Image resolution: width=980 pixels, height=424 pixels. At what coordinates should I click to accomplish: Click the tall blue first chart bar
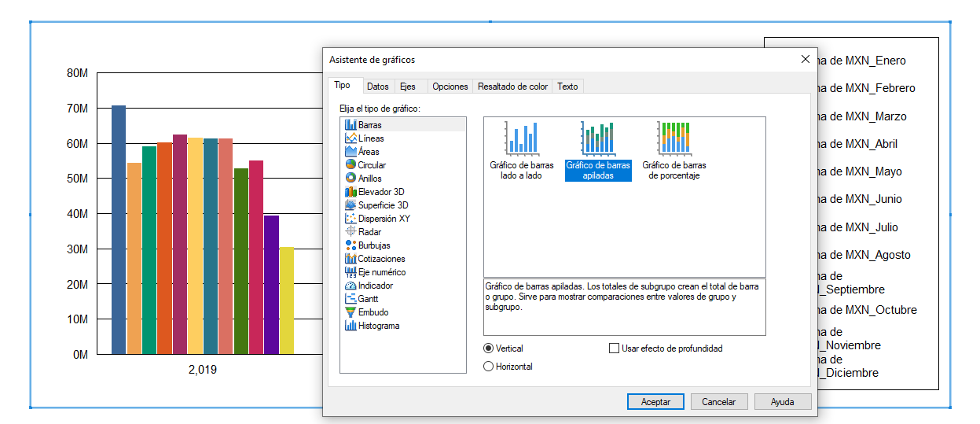point(119,230)
